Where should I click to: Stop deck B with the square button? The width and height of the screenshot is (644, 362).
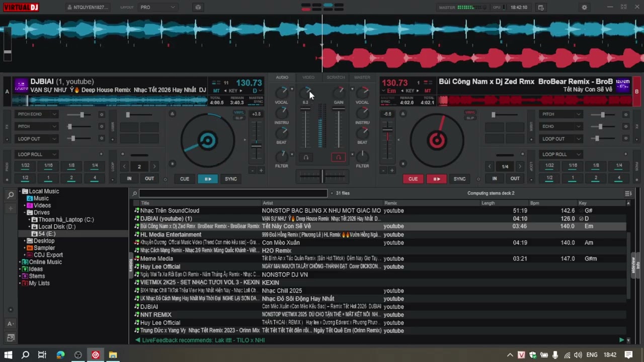(x=403, y=163)
